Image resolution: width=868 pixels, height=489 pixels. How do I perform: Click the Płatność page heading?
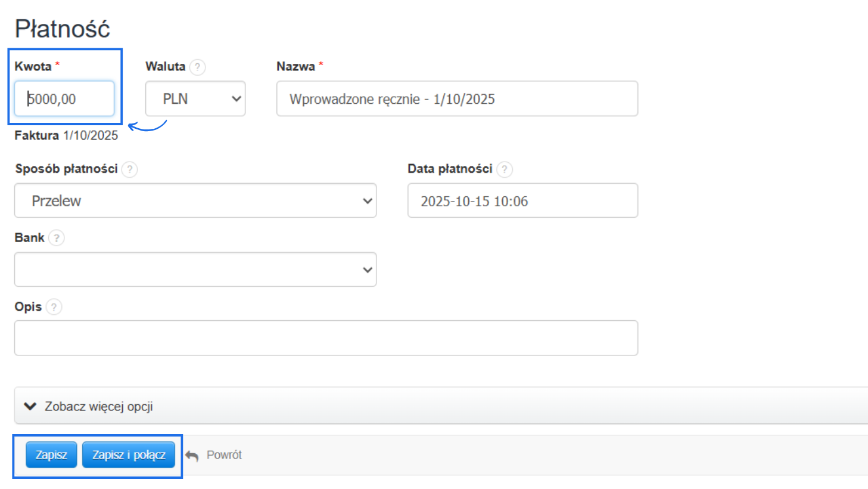click(x=63, y=29)
